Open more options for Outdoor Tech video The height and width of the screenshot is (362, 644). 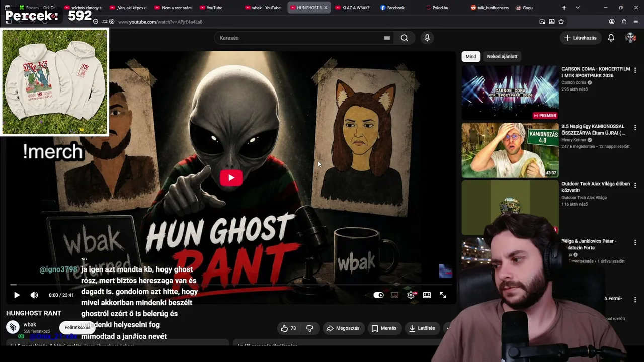[x=635, y=186]
